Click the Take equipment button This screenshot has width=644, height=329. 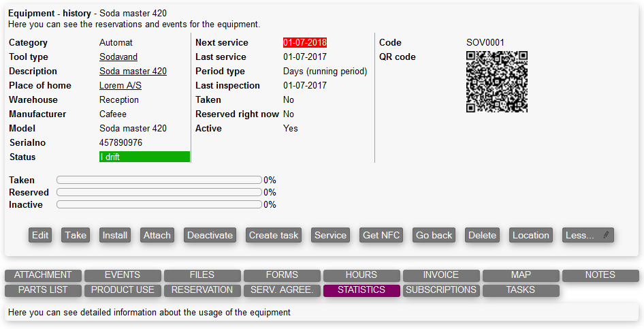[x=76, y=235]
